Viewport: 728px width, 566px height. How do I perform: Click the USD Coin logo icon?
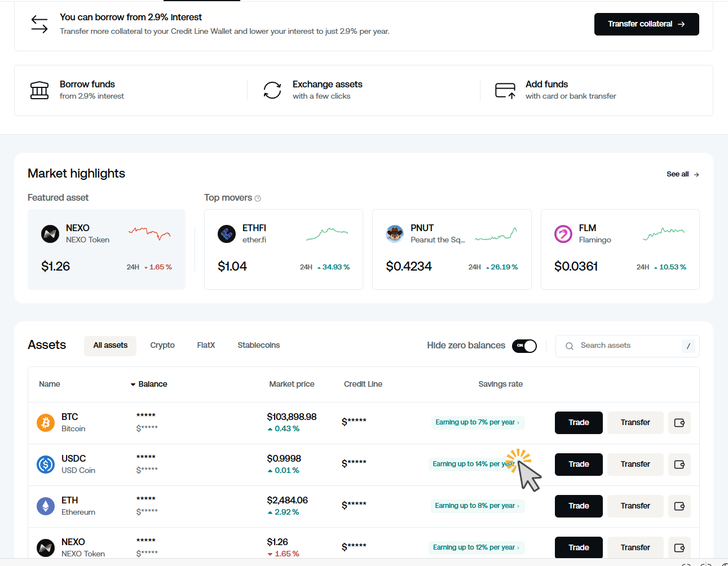coord(46,464)
